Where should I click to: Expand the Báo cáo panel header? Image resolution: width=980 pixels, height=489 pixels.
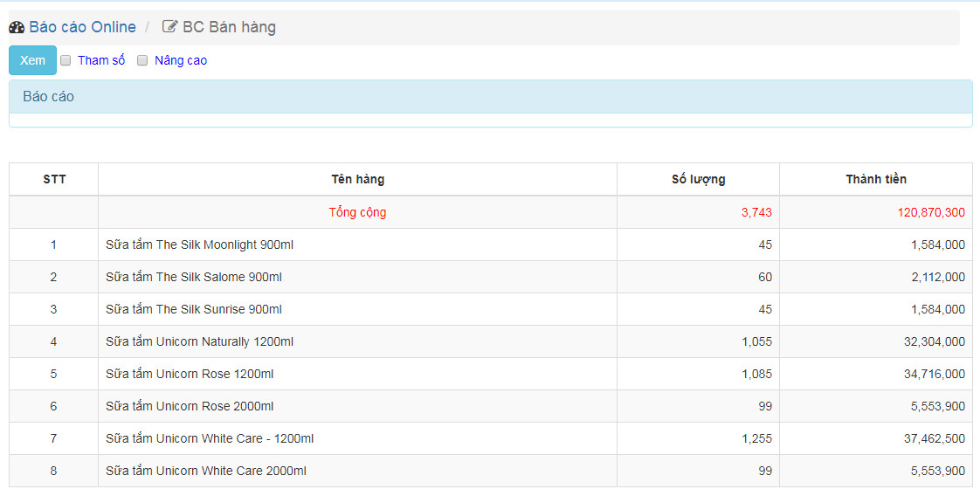[491, 97]
